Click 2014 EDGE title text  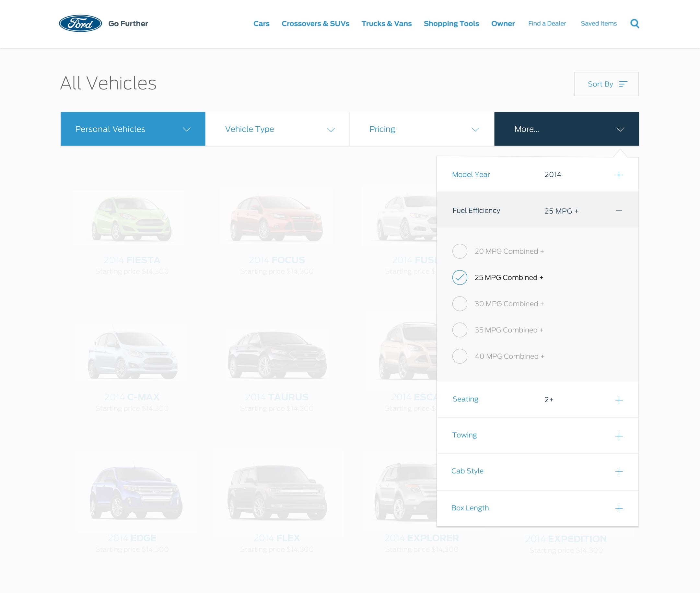point(132,538)
